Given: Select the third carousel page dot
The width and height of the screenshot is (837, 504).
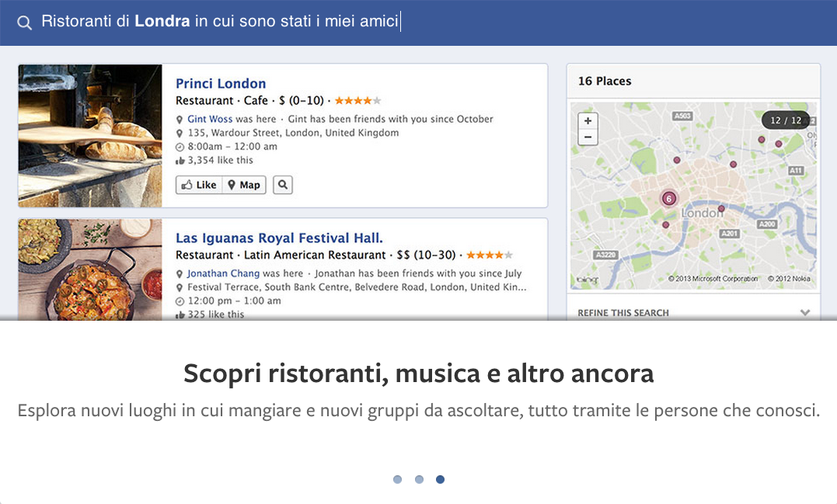Looking at the screenshot, I should tap(440, 479).
